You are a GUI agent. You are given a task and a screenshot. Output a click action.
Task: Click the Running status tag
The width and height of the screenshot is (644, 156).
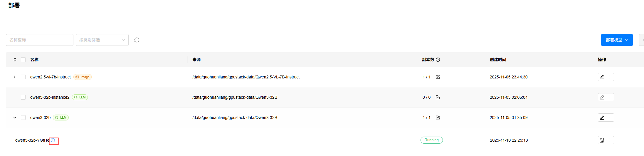pos(431,140)
